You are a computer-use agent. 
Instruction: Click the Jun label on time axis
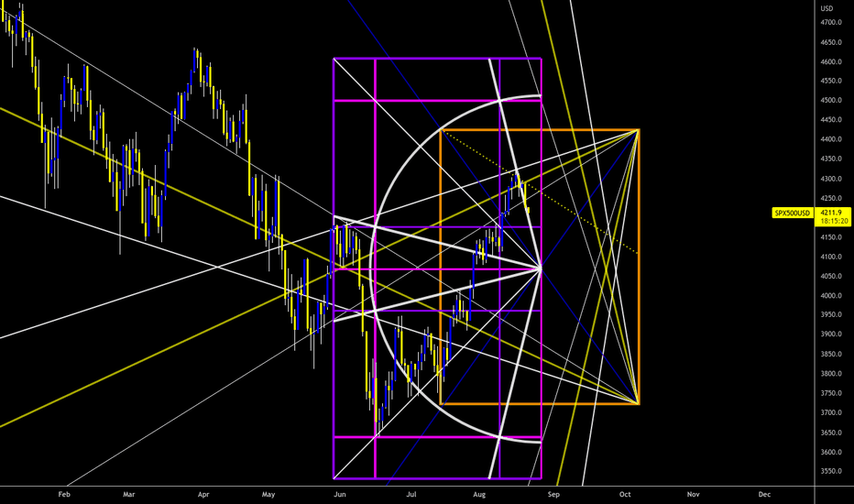(339, 495)
